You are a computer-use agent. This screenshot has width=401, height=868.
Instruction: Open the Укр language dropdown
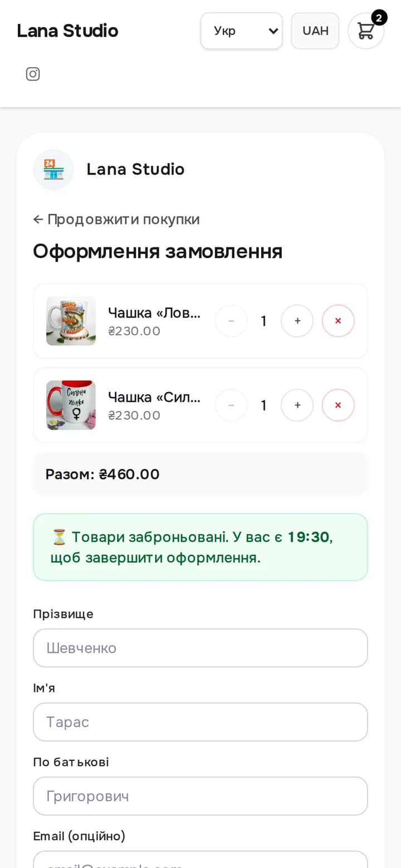(242, 31)
